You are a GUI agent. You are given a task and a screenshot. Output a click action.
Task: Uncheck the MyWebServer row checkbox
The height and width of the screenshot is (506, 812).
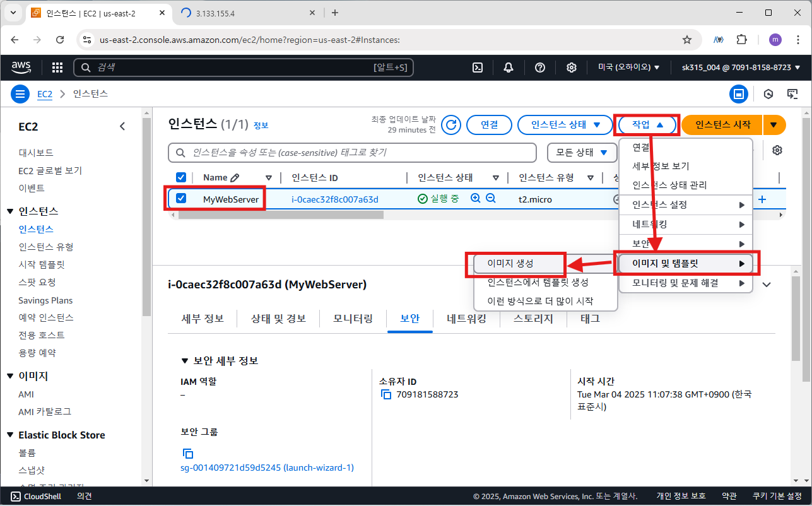coord(181,198)
